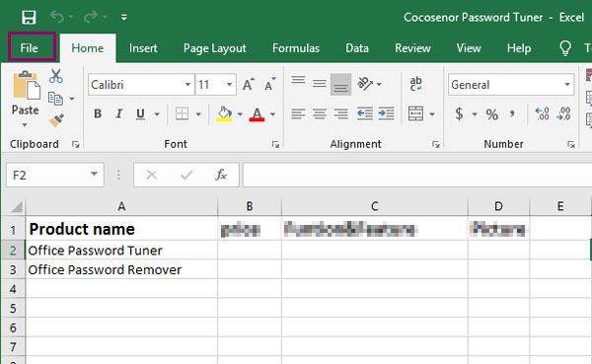Viewport: 592px width, 364px height.
Task: Click the Decrease Decimal icon
Action: pos(563,113)
